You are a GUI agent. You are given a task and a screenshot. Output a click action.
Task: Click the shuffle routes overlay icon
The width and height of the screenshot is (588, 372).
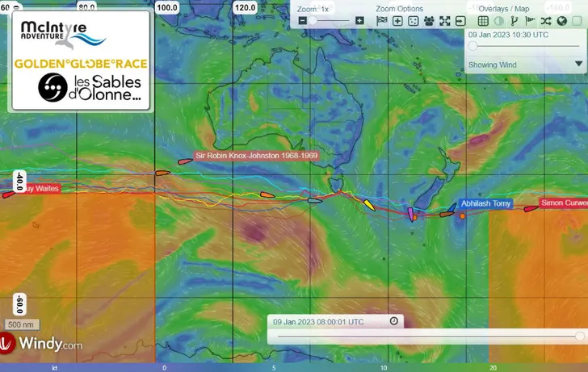[x=546, y=20]
